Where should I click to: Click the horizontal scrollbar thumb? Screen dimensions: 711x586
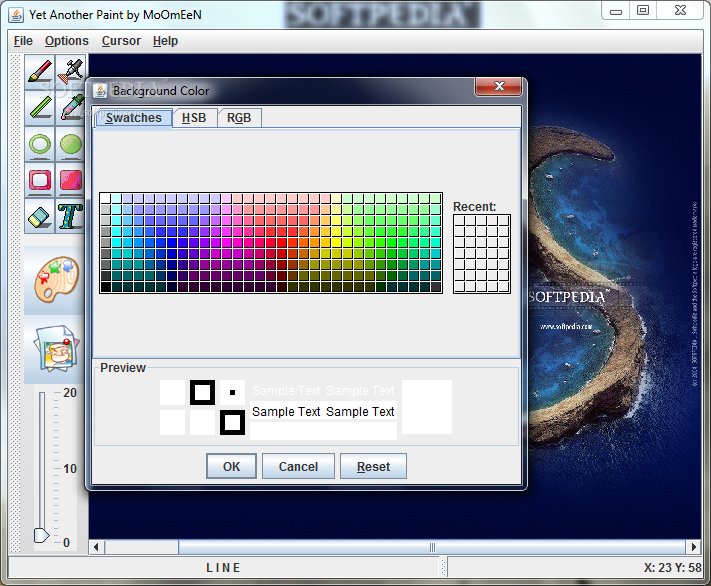click(432, 547)
